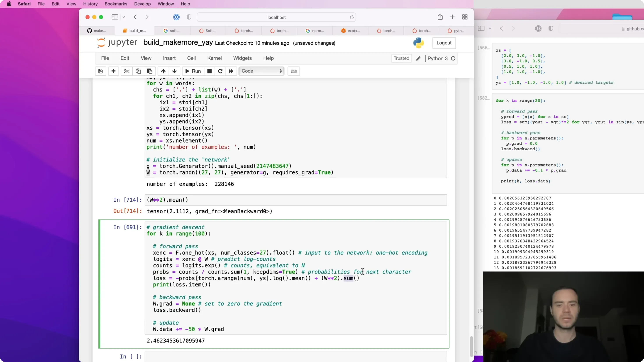The width and height of the screenshot is (644, 362).
Task: Open the Jupyter File menu
Action: [105, 58]
